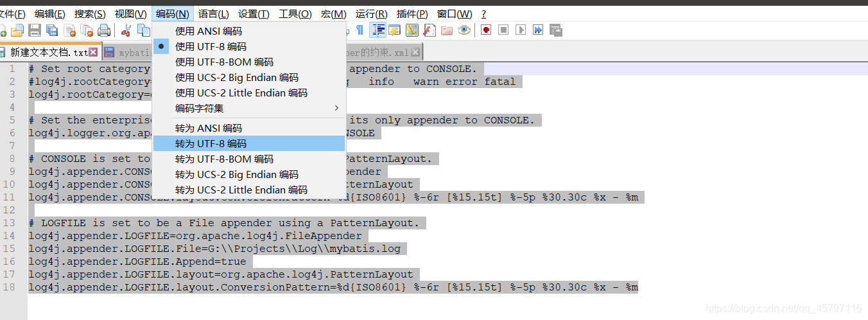The image size is (868, 320).
Task: Click the user-defined language lightning icon
Action: pyautogui.click(x=394, y=30)
